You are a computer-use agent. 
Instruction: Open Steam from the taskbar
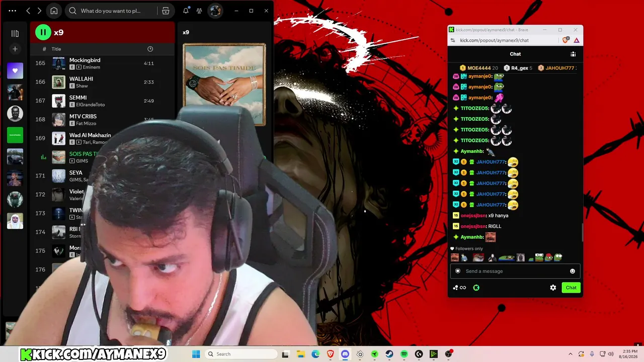click(389, 354)
